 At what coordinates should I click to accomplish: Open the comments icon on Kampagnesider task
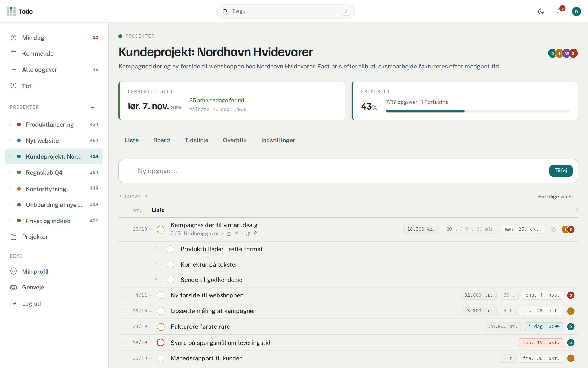click(229, 234)
